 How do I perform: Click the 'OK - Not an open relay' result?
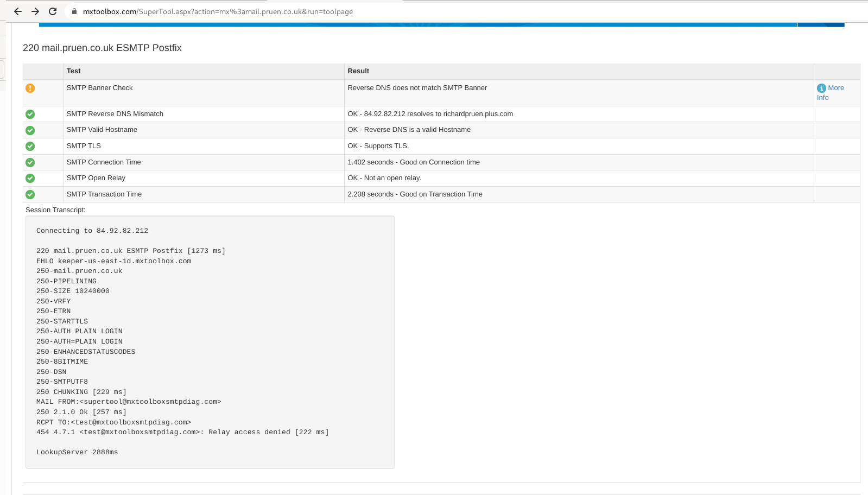click(384, 178)
